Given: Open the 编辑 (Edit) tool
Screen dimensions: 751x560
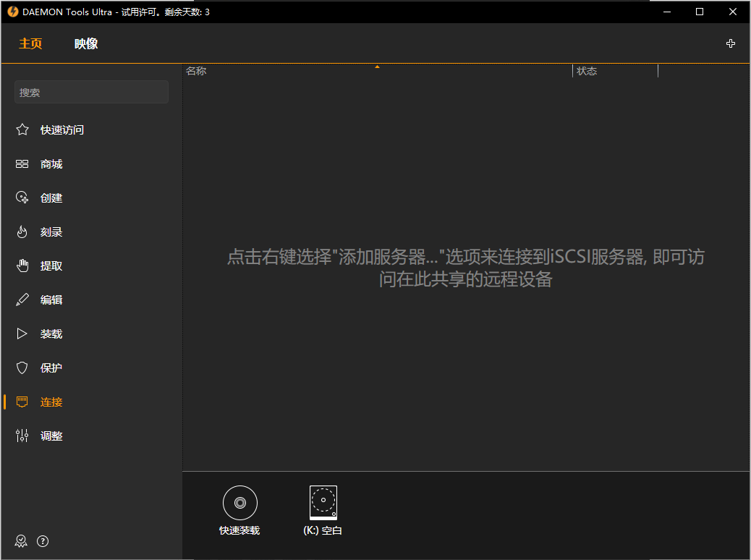Looking at the screenshot, I should point(51,300).
